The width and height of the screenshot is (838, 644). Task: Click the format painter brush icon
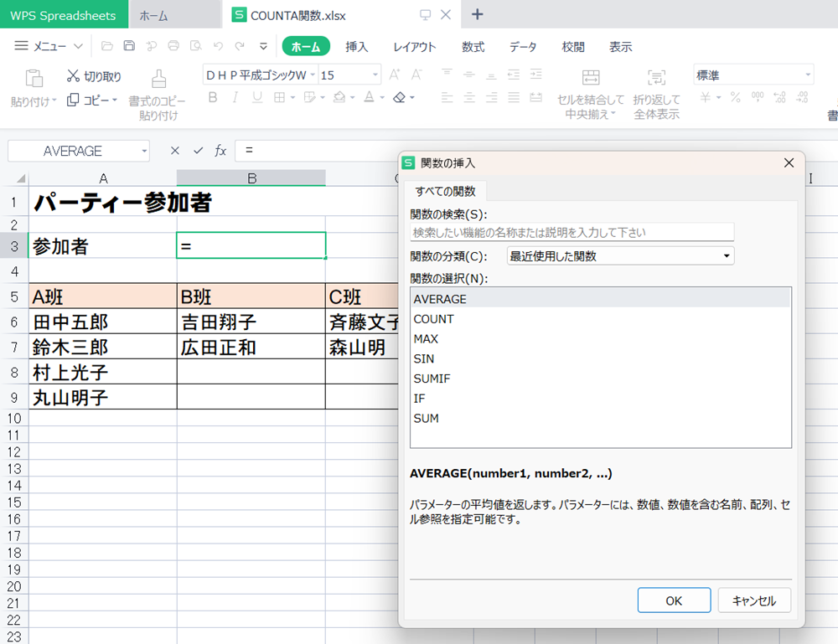click(158, 79)
